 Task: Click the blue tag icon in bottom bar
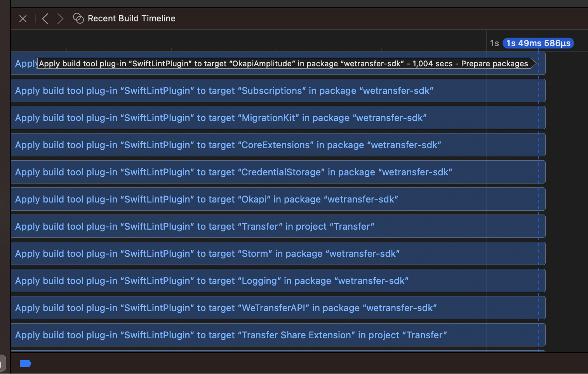coord(25,364)
